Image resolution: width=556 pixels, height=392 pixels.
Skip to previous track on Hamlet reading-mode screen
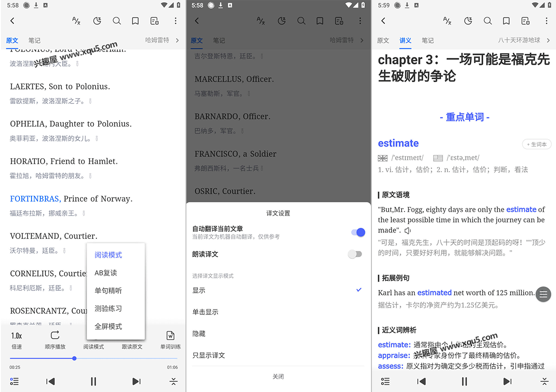[51, 381]
